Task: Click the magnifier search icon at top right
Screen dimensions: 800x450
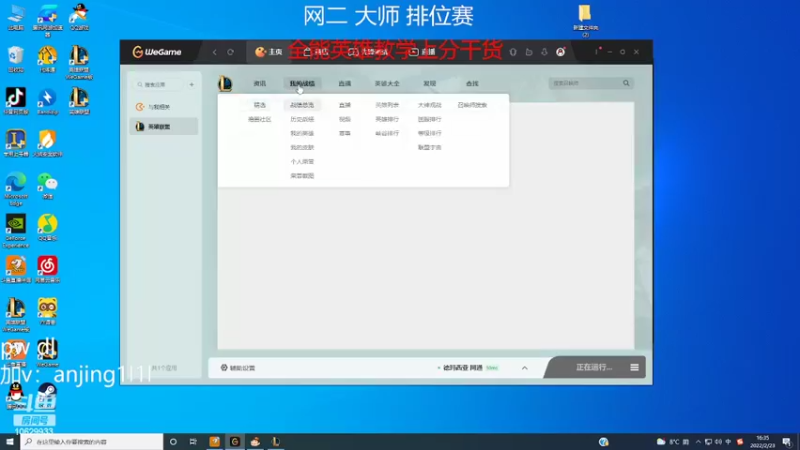Action: [626, 83]
